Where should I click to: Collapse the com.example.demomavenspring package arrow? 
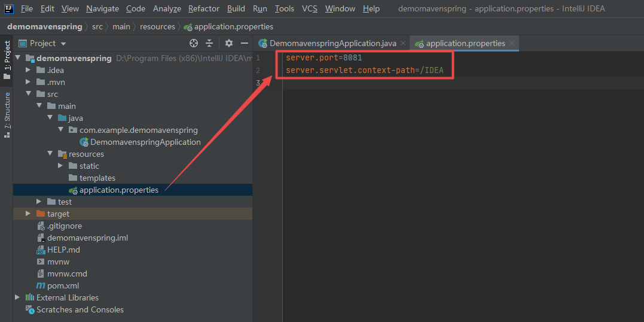click(x=61, y=129)
